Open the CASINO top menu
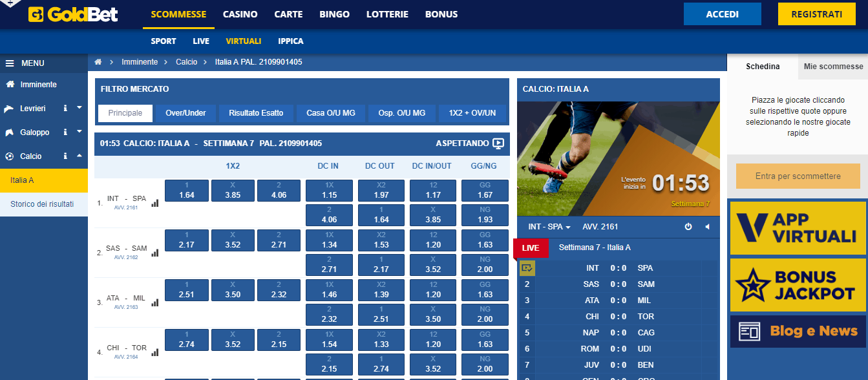Screen dimensions: 868x380 coord(240,14)
